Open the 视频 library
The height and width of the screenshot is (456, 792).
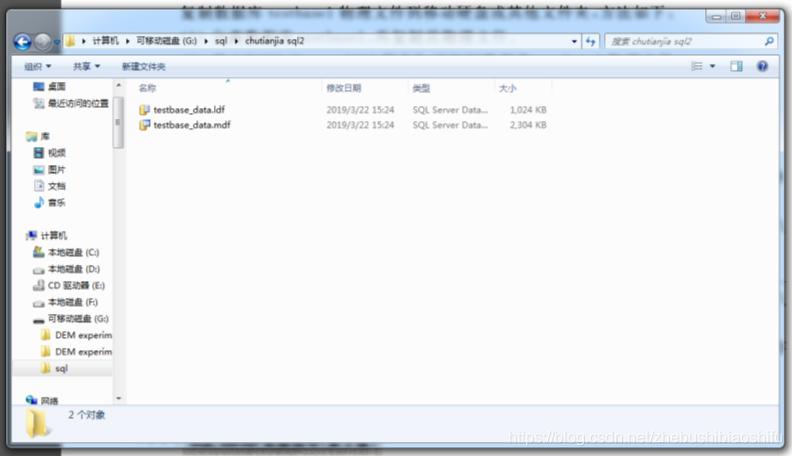tap(57, 153)
